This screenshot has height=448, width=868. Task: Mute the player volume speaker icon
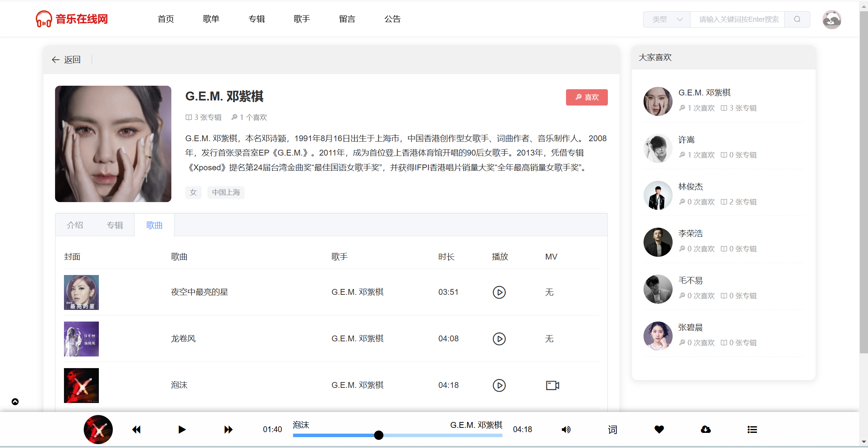(566, 429)
